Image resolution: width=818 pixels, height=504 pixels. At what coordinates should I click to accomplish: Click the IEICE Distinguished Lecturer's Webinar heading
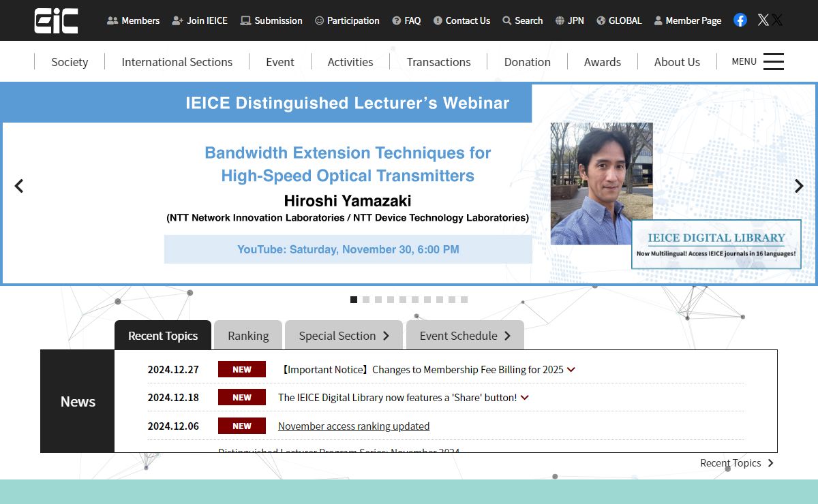348,104
